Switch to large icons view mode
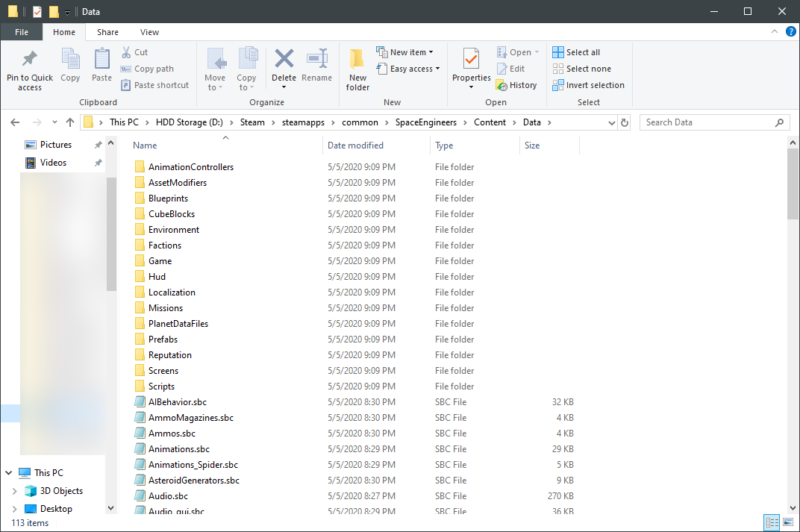The height and width of the screenshot is (532, 800). pyautogui.click(x=787, y=522)
